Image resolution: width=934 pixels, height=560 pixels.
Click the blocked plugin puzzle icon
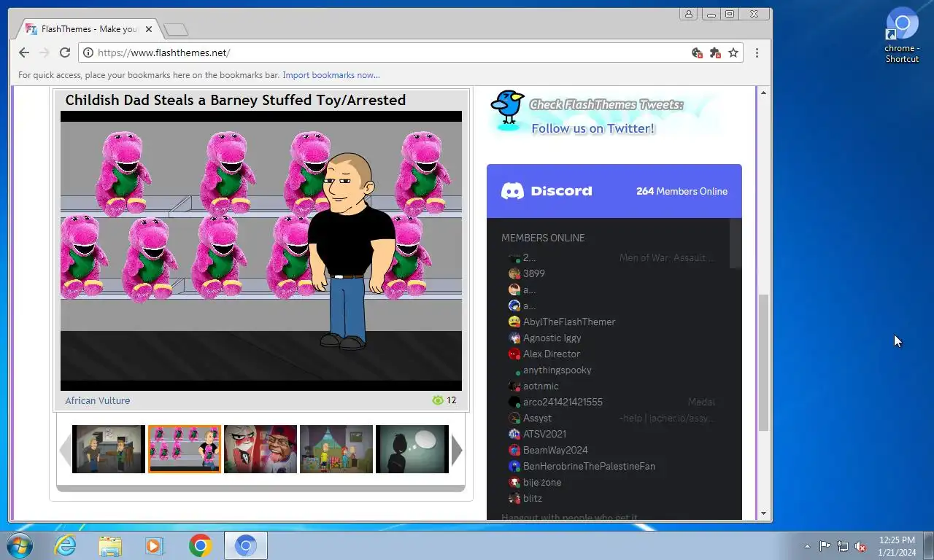(715, 52)
